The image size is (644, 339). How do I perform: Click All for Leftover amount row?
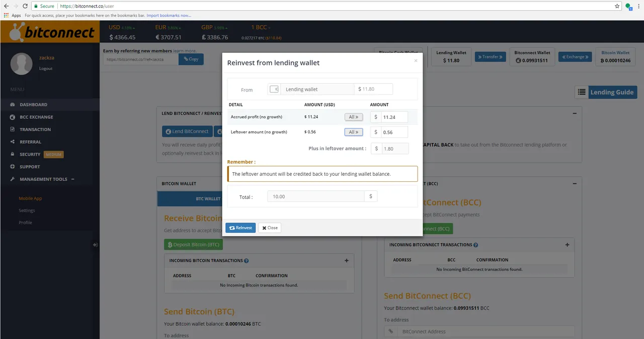[x=354, y=132]
